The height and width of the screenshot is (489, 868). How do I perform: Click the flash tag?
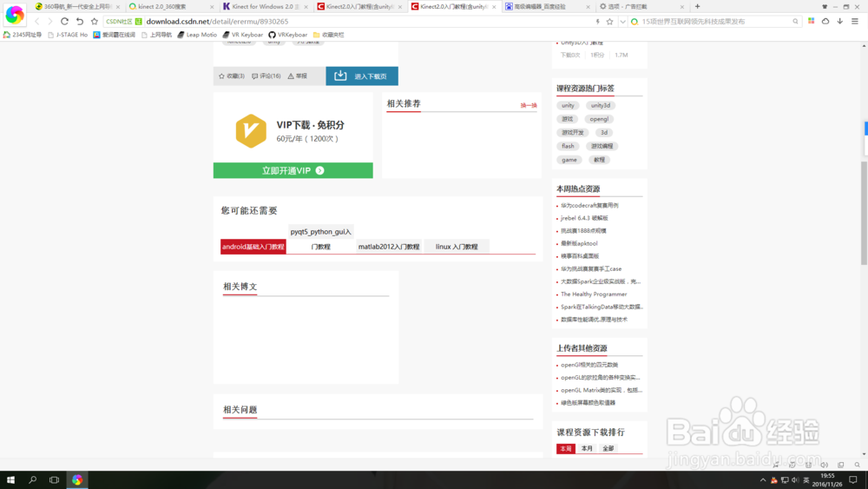pyautogui.click(x=568, y=146)
